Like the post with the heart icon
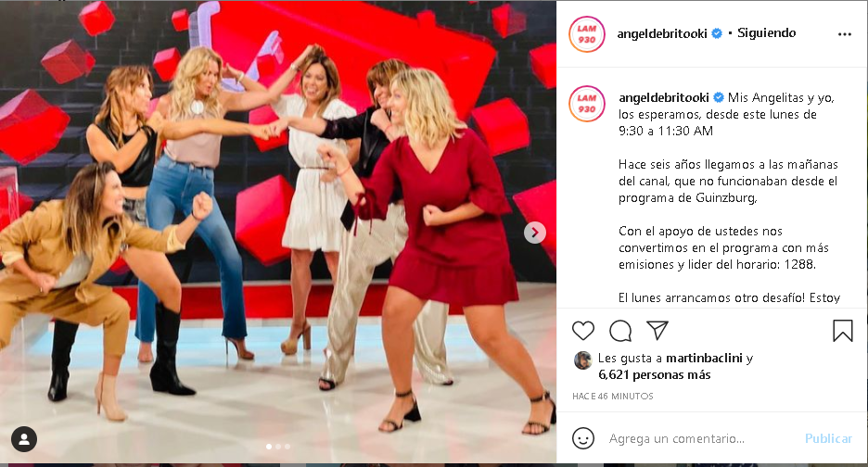Screen dimensions: 868x467 tap(583, 331)
